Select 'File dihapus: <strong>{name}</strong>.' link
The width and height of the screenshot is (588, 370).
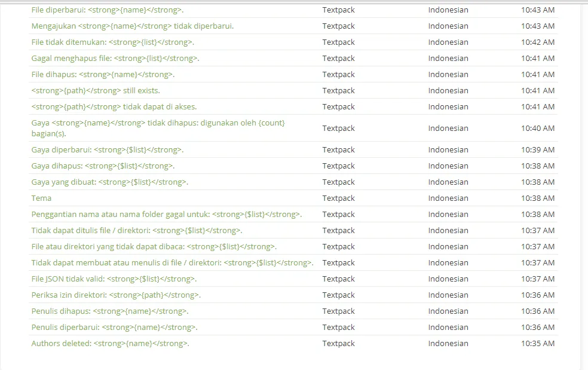point(103,75)
